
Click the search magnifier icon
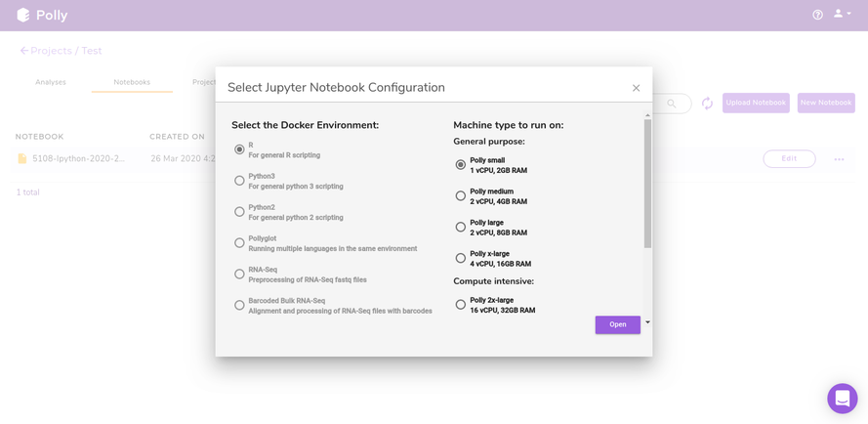(672, 104)
